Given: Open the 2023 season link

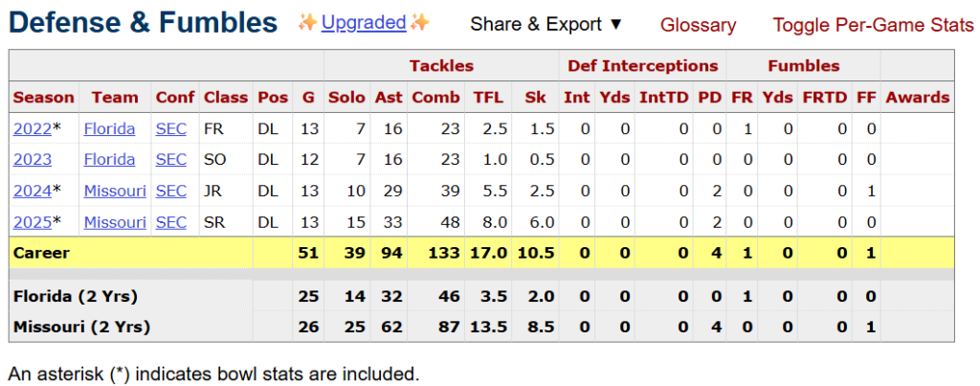Looking at the screenshot, I should pyautogui.click(x=32, y=160).
